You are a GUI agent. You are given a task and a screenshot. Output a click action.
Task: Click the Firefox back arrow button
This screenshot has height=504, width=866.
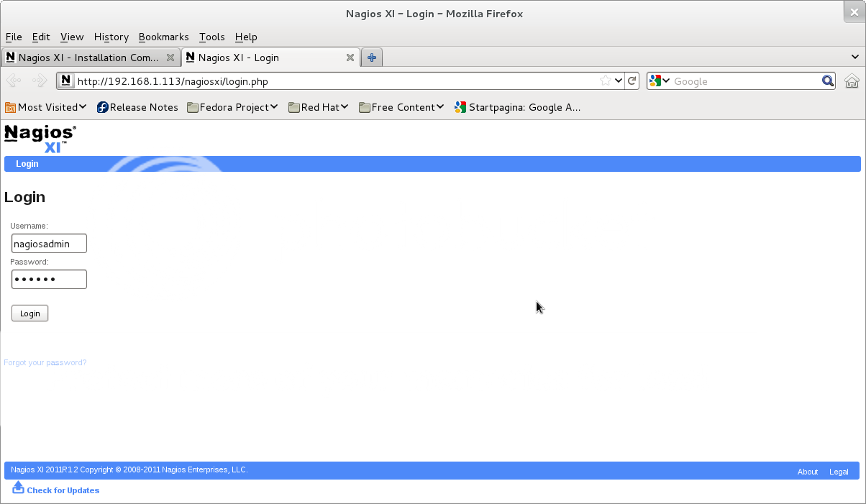tap(13, 81)
